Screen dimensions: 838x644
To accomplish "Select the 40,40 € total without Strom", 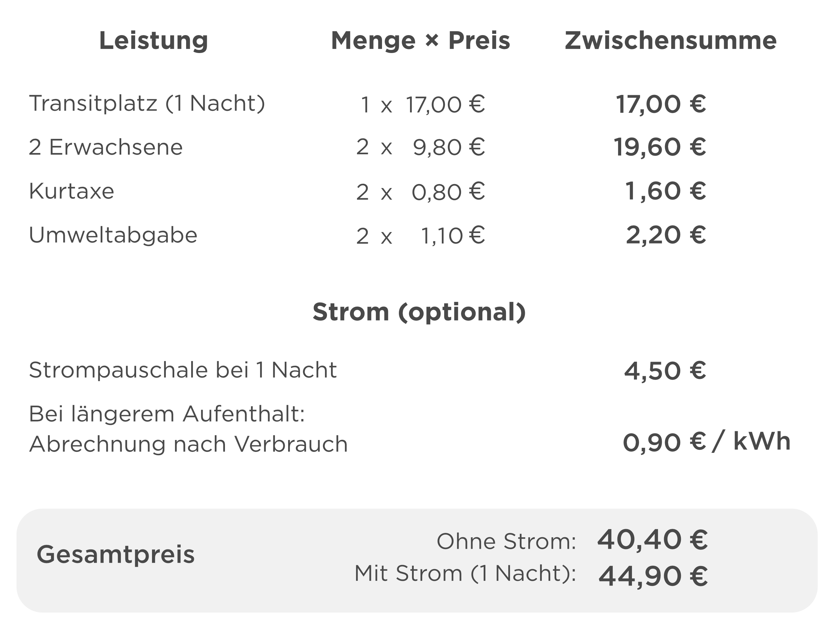I will [652, 540].
